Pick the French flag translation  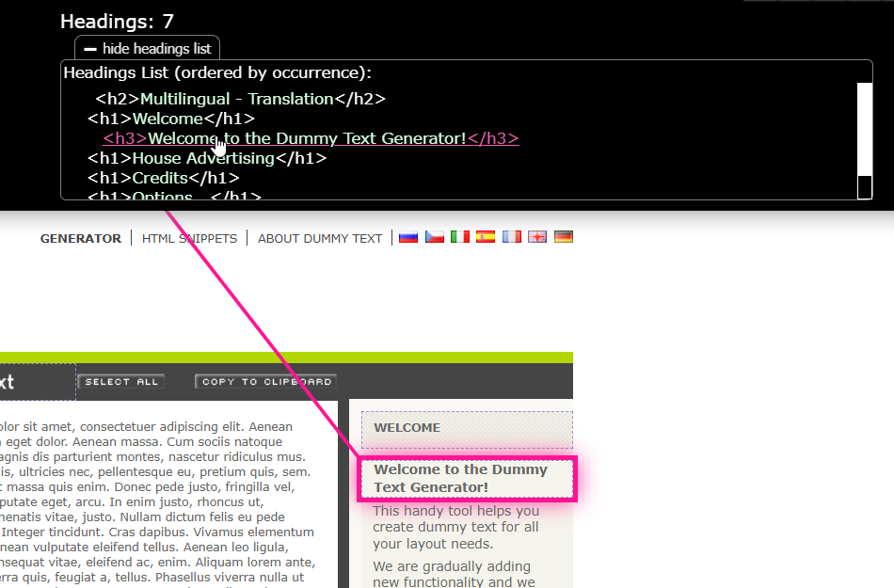pyautogui.click(x=511, y=237)
